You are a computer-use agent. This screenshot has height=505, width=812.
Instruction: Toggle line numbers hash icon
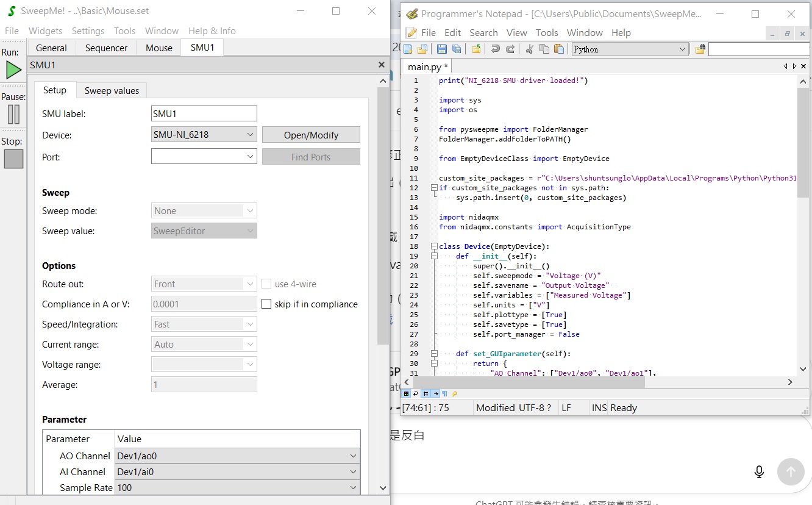tap(426, 393)
